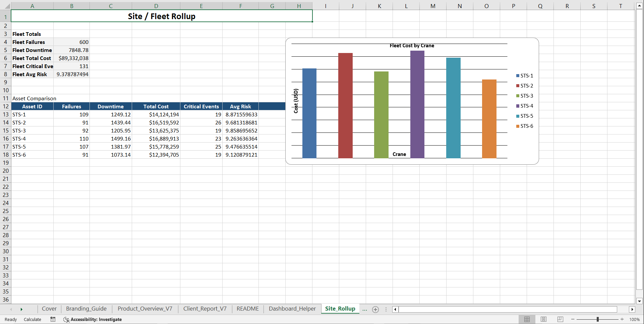This screenshot has width=644, height=324.
Task: Select the Fleet Cost by Crane chart
Action: coord(412,101)
